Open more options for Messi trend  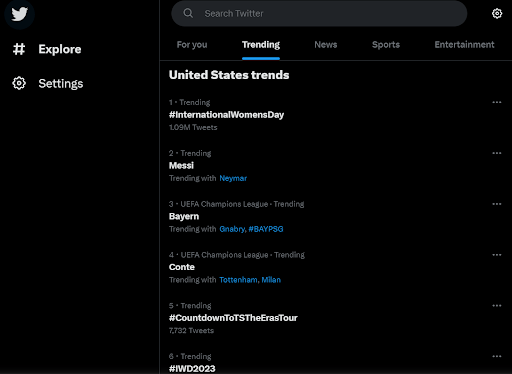coord(497,153)
